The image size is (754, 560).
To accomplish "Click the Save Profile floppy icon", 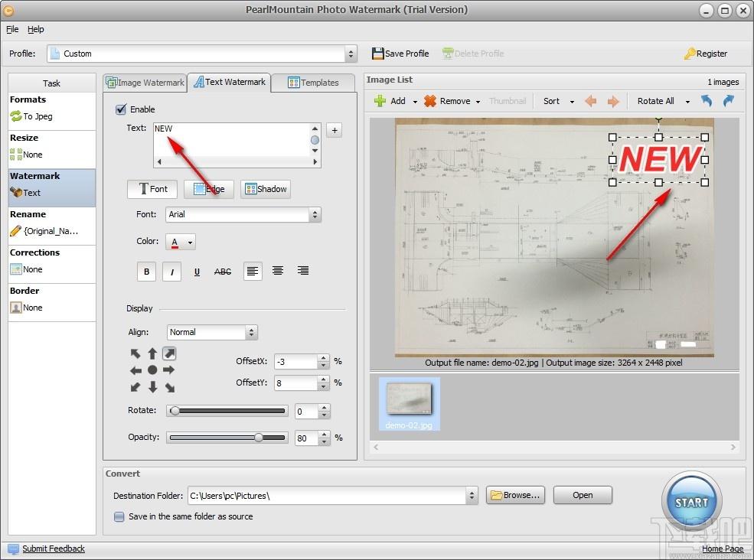I will coord(378,54).
